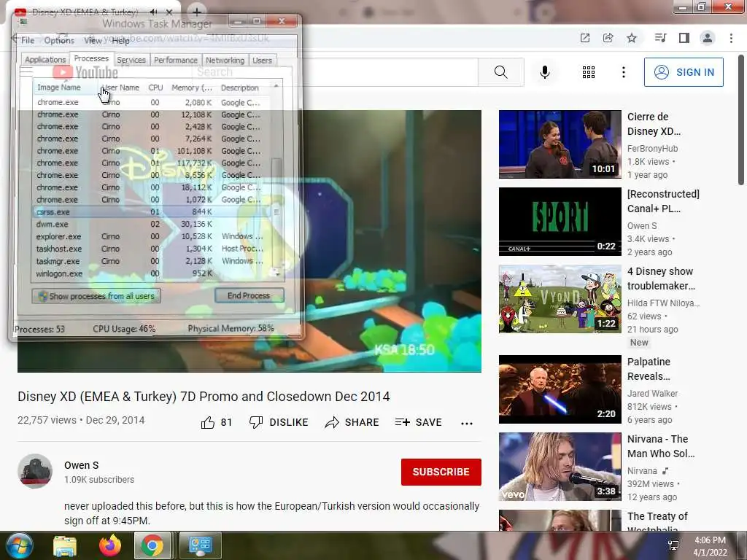Image resolution: width=747 pixels, height=560 pixels.
Task: Open the Owen S channel name link
Action: click(82, 465)
